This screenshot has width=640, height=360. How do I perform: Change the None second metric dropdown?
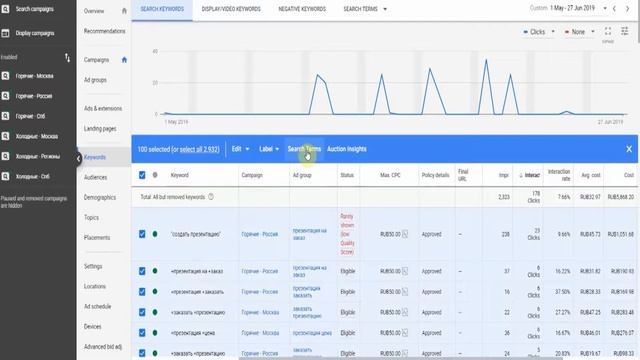pyautogui.click(x=580, y=32)
